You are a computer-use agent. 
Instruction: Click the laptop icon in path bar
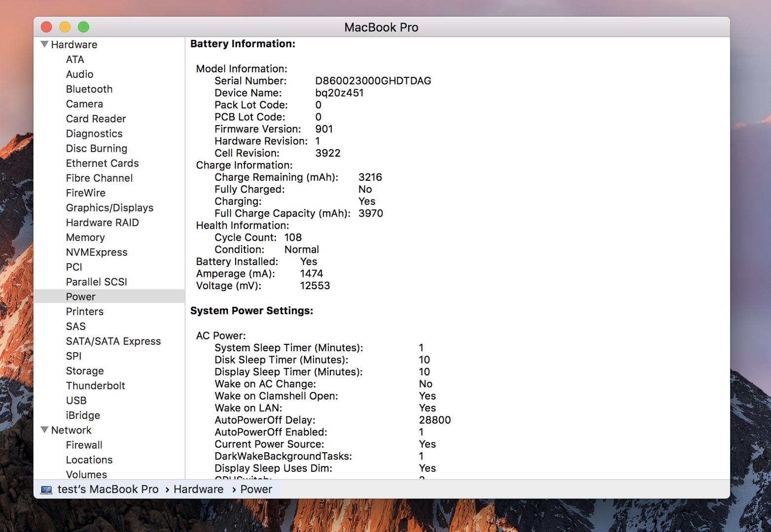[x=46, y=490]
